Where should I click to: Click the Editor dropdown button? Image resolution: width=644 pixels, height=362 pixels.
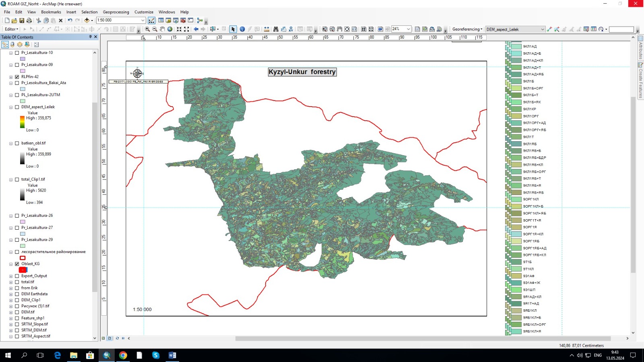11,29
